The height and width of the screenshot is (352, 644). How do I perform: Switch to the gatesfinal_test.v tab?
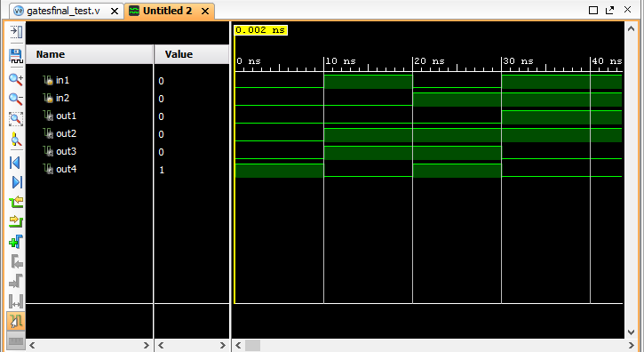pos(63,11)
